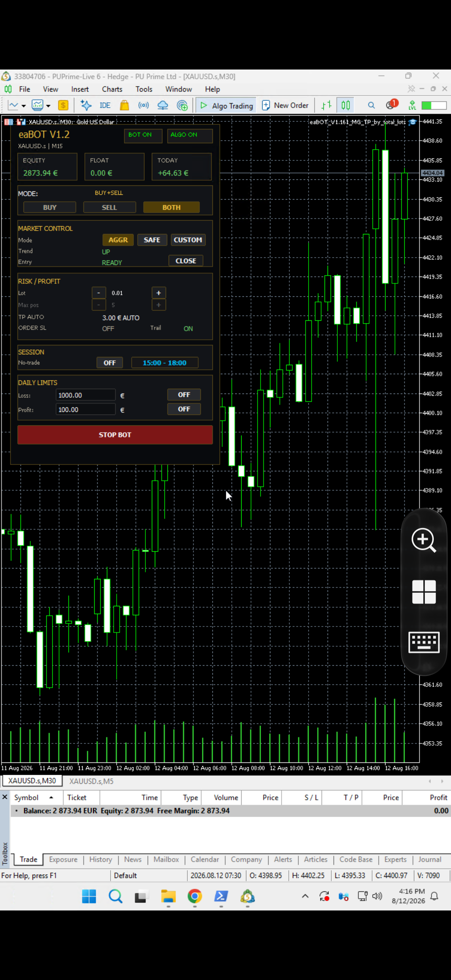
Task: Open the search magnifier in toolbar
Action: (x=371, y=105)
